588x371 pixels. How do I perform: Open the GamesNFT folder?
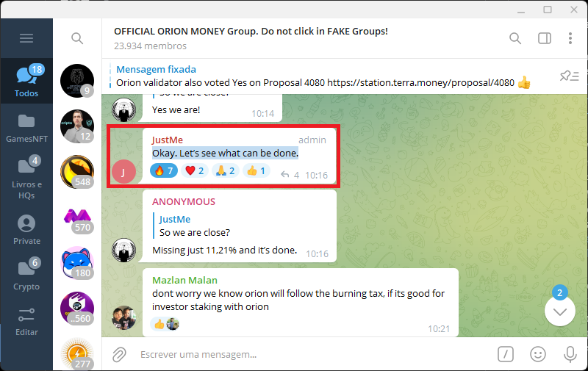pos(26,128)
